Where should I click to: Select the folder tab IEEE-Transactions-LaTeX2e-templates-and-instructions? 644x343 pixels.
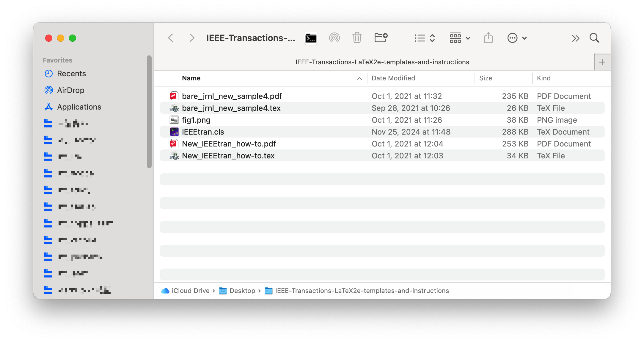point(382,62)
